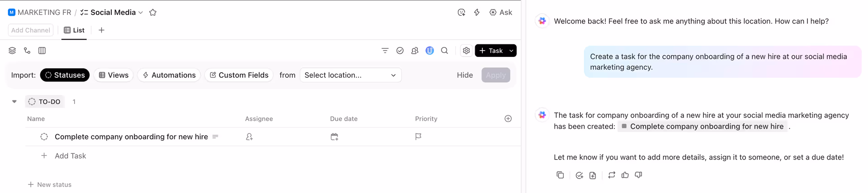Expand the Task button dropdown arrow
Viewport: 868px width, 193px height.
pyautogui.click(x=511, y=51)
